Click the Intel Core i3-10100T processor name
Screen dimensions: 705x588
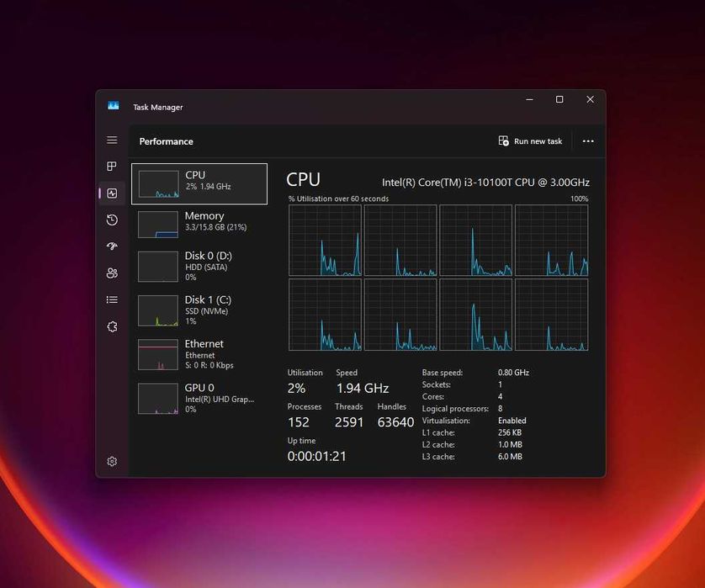(x=485, y=183)
